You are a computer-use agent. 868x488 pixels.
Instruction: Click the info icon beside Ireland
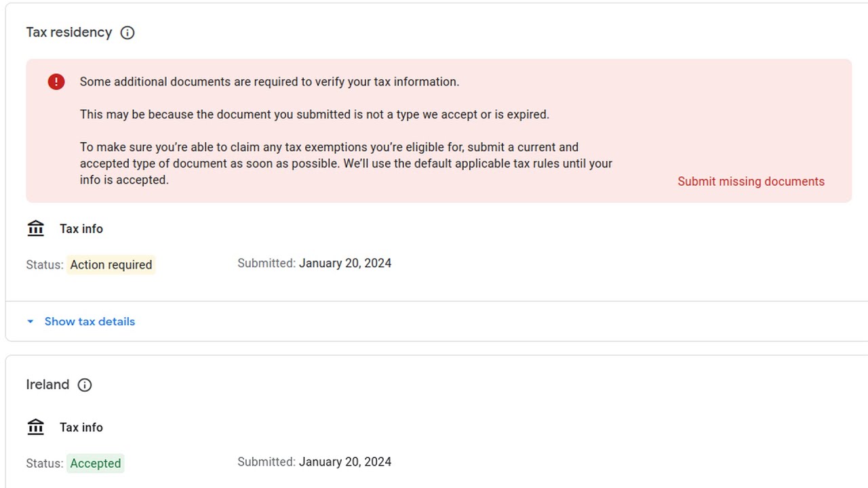tap(85, 385)
